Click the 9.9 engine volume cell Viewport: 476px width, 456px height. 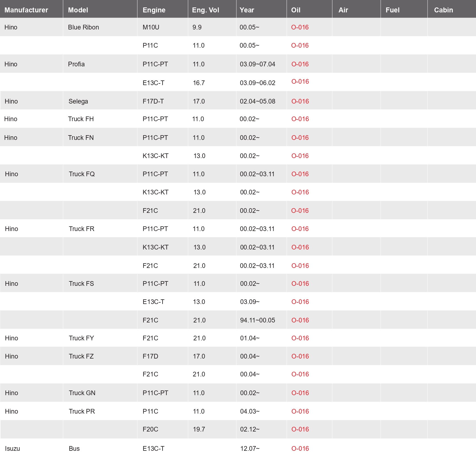197,27
